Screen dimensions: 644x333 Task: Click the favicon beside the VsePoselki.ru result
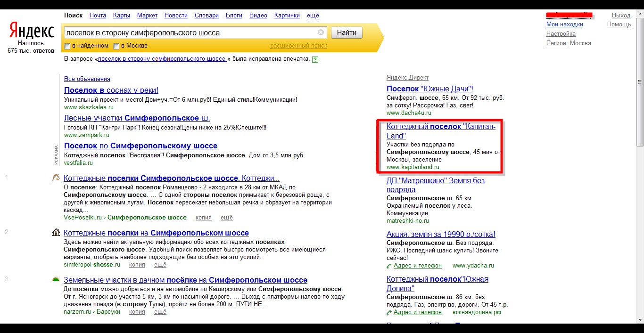56,178
